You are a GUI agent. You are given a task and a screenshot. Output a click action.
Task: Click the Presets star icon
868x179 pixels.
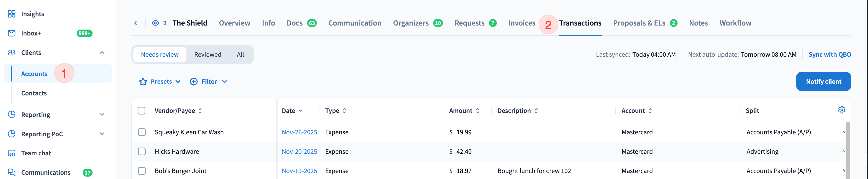pyautogui.click(x=143, y=82)
